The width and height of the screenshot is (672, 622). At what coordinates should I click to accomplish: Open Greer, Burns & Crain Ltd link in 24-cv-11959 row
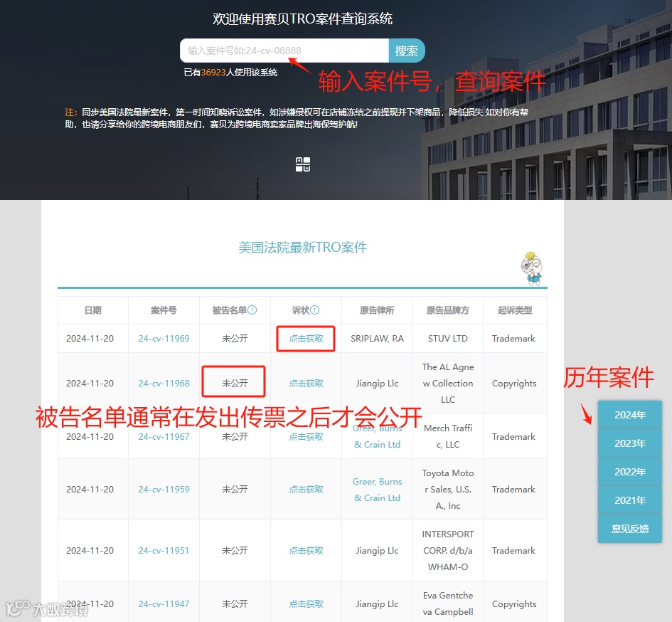[x=377, y=490]
